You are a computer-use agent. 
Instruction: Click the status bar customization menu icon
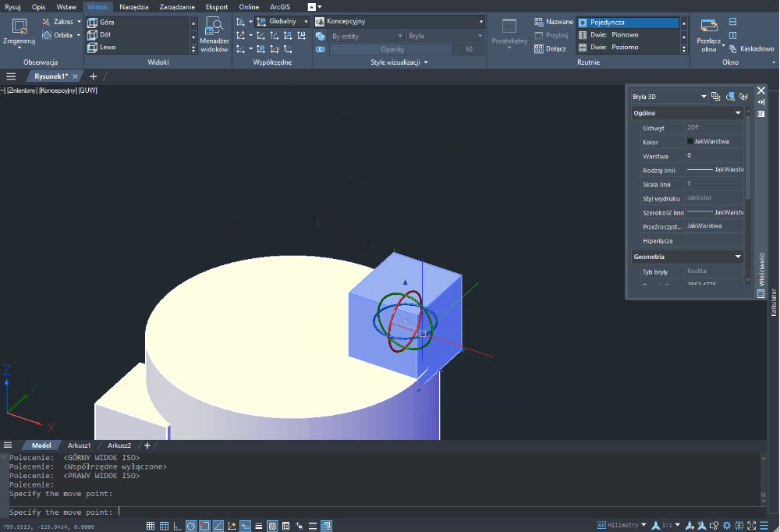(x=764, y=525)
